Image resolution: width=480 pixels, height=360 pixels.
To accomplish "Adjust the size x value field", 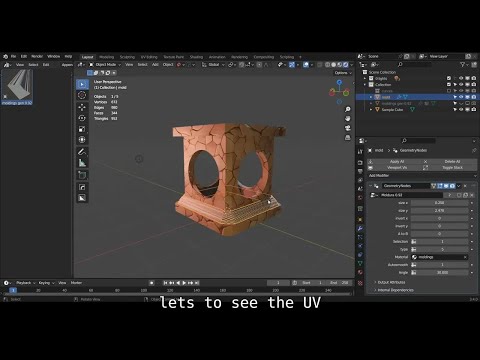I will (439, 203).
